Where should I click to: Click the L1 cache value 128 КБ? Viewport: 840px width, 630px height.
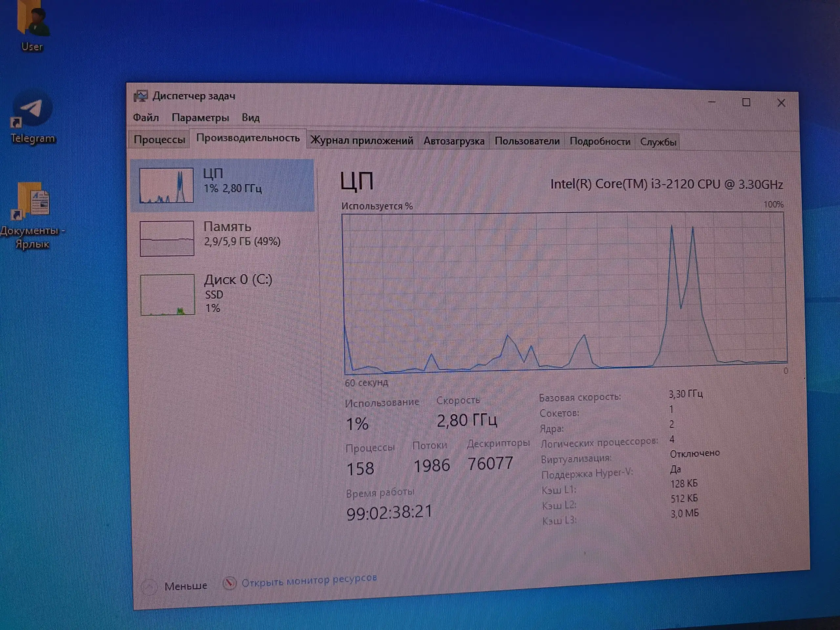click(x=684, y=483)
